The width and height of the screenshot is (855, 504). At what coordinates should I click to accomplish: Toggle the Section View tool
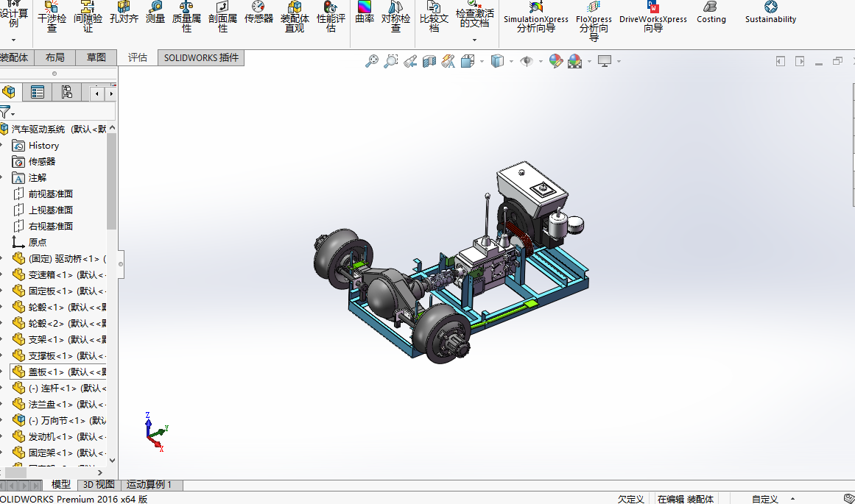coord(429,61)
